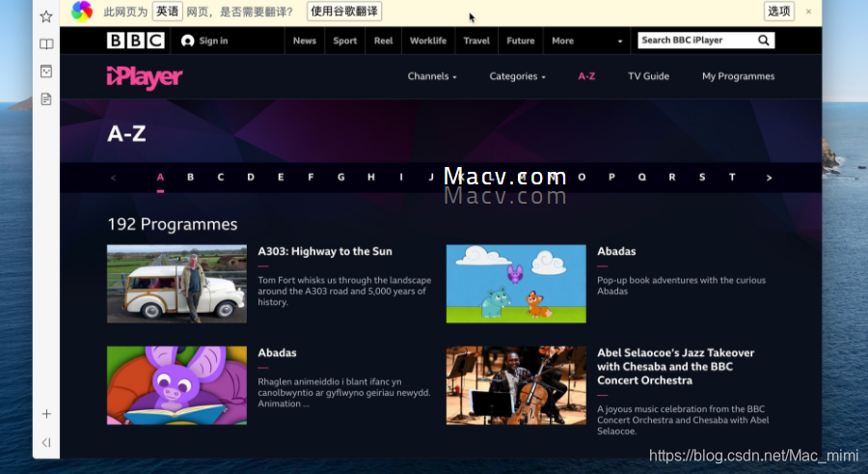
Task: Open the reading list book icon
Action: pyautogui.click(x=46, y=43)
